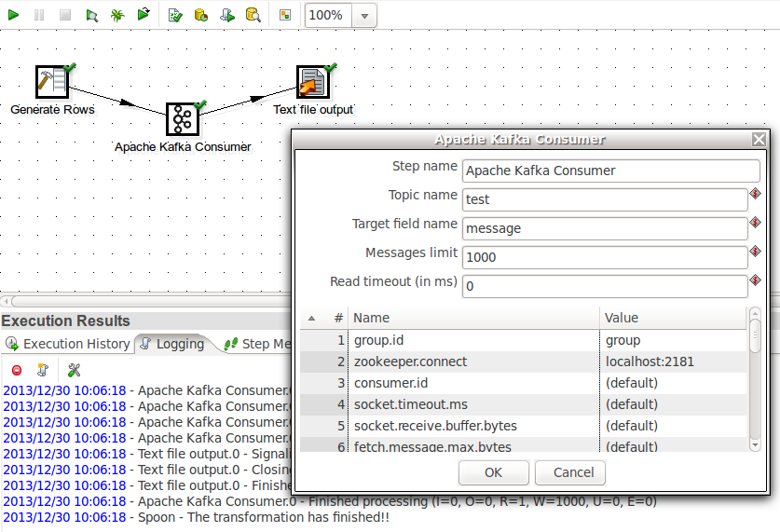Close the Apache Kafka Consumer dialog
This screenshot has width=780, height=532.
pos(759,139)
